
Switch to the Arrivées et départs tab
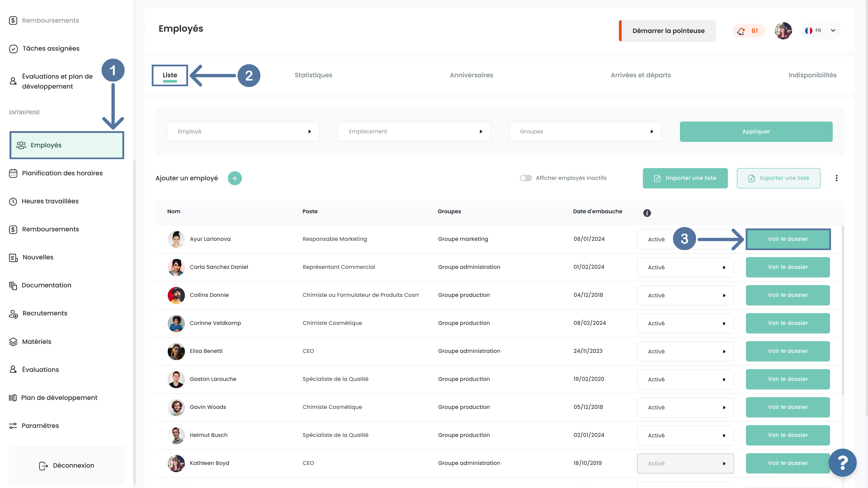click(x=641, y=75)
